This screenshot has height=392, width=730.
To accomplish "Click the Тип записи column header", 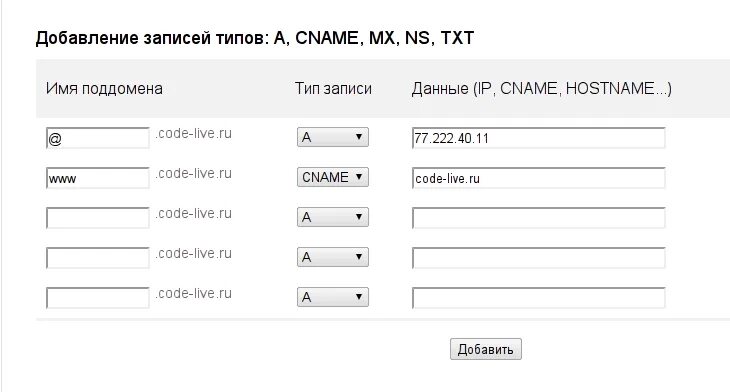I will (x=333, y=88).
